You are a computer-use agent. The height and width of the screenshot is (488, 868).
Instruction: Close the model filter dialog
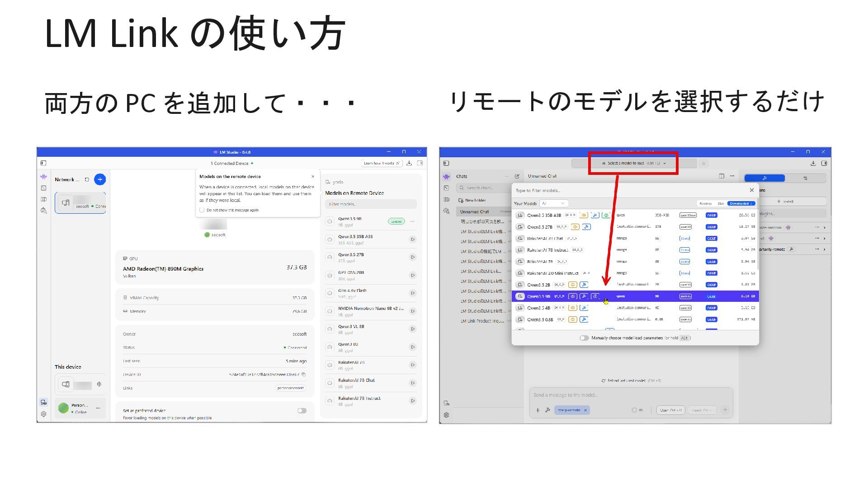pos(751,190)
